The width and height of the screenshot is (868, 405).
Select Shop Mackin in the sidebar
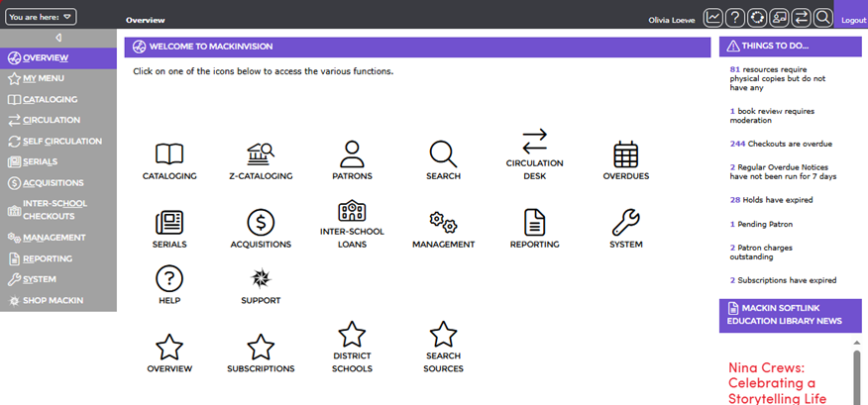point(58,300)
